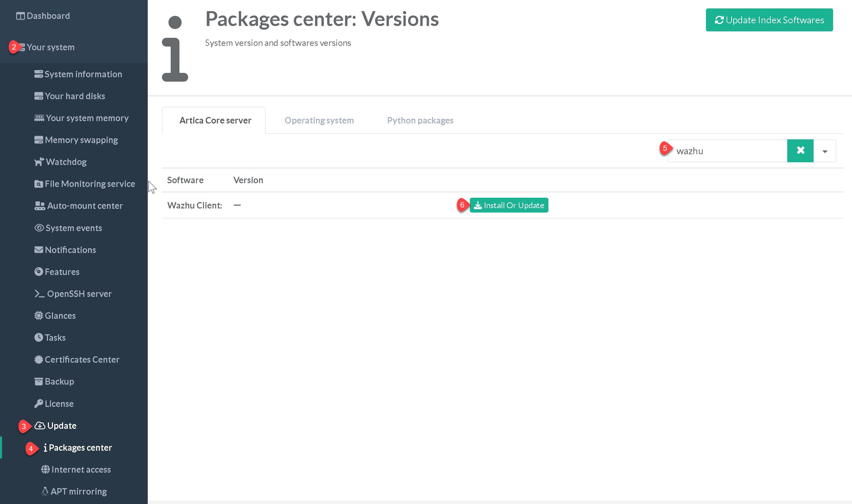
Task: Go to the Dashboard menu item
Action: pyautogui.click(x=48, y=16)
